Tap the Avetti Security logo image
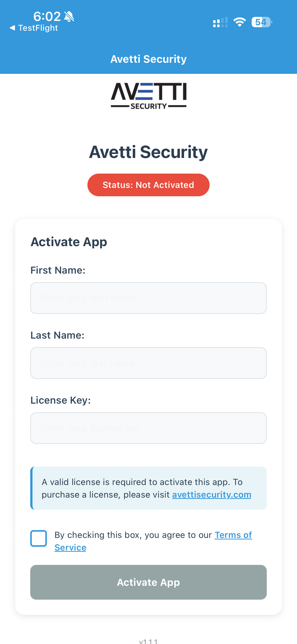Viewport: 297px width, 644px height. [149, 96]
